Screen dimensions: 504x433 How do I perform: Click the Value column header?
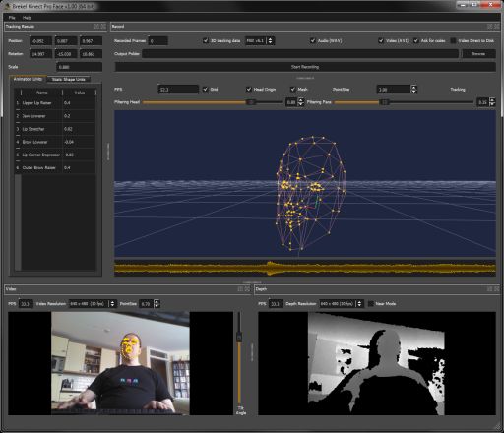tap(80, 93)
